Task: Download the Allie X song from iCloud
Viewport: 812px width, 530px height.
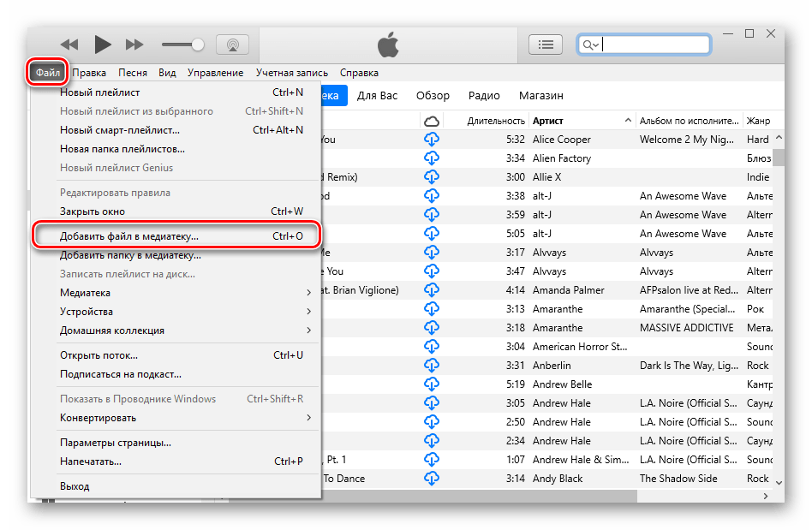Action: point(432,177)
